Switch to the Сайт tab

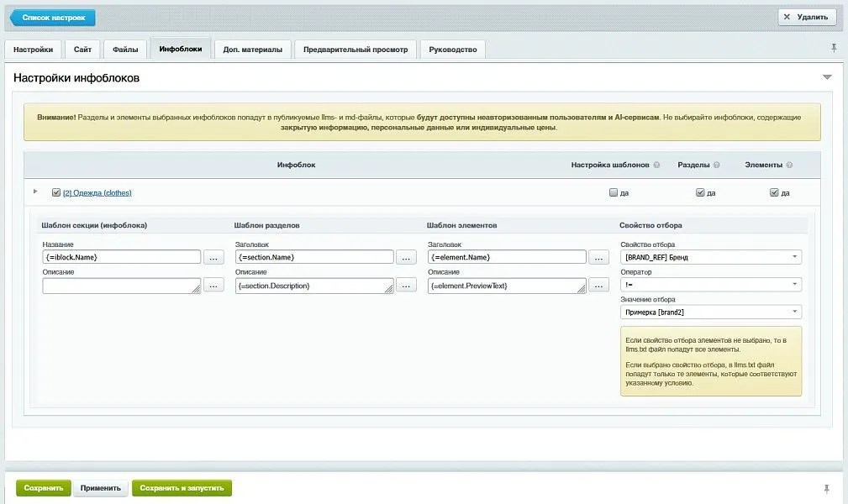(82, 49)
